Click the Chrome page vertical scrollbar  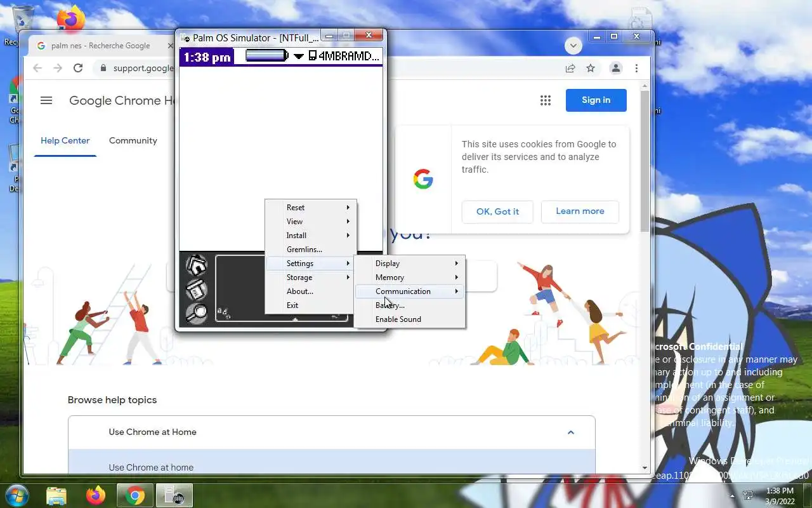(x=645, y=161)
